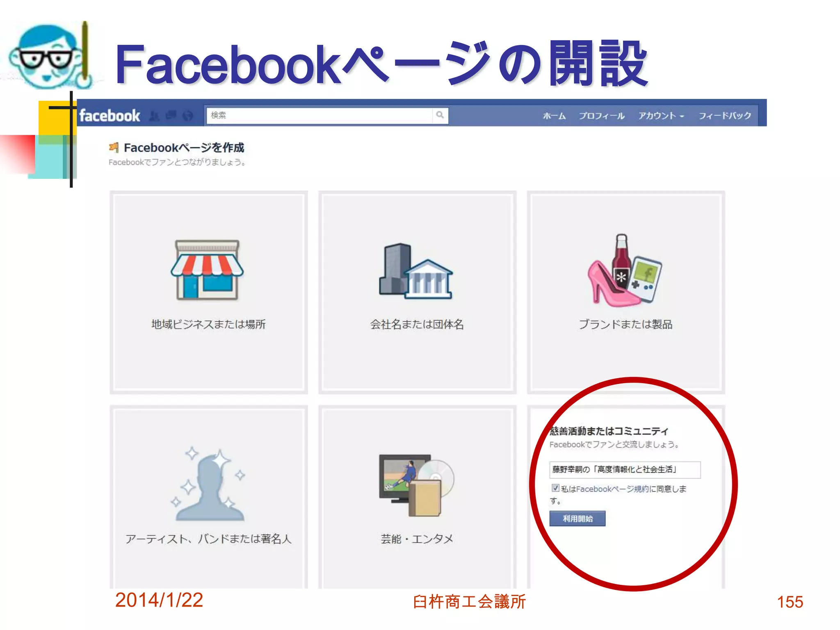840x630 pixels.
Task: Open プロフィール in the top bar
Action: pos(602,116)
